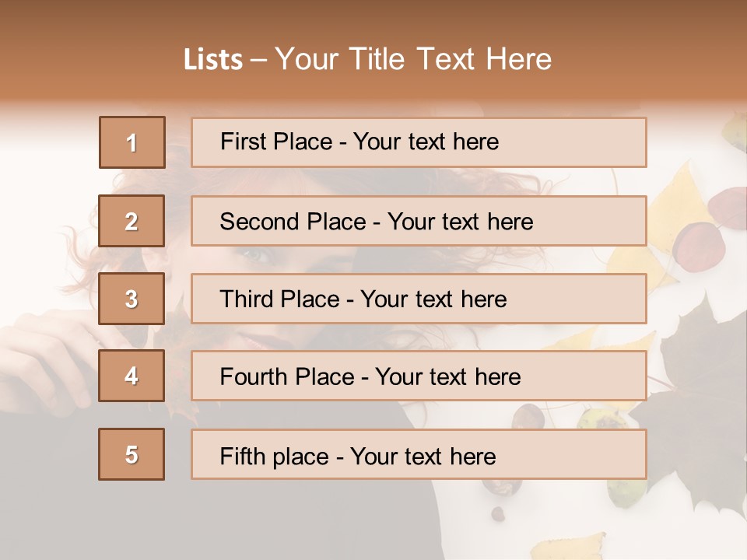This screenshot has width=747, height=560.
Task: Click the number 1 box
Action: coord(132,142)
